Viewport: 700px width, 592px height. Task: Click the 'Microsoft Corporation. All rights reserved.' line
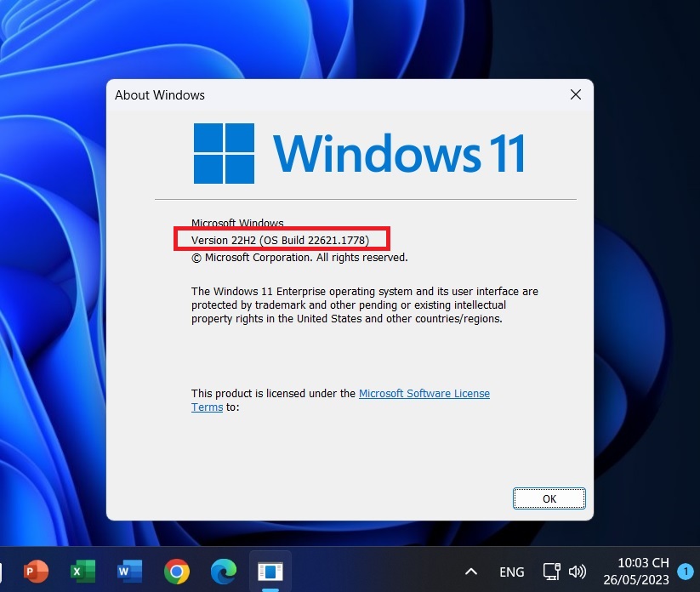point(299,258)
